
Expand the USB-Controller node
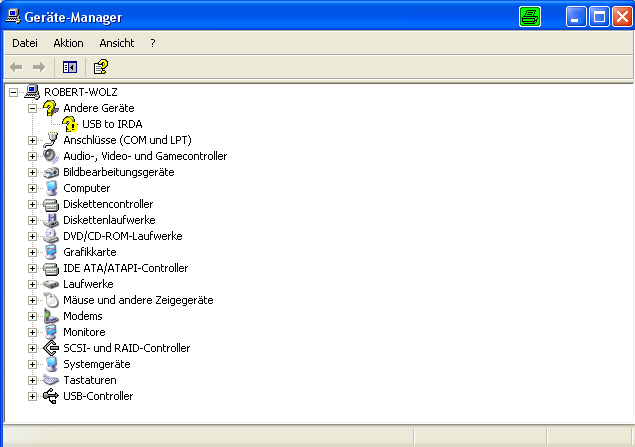32,396
